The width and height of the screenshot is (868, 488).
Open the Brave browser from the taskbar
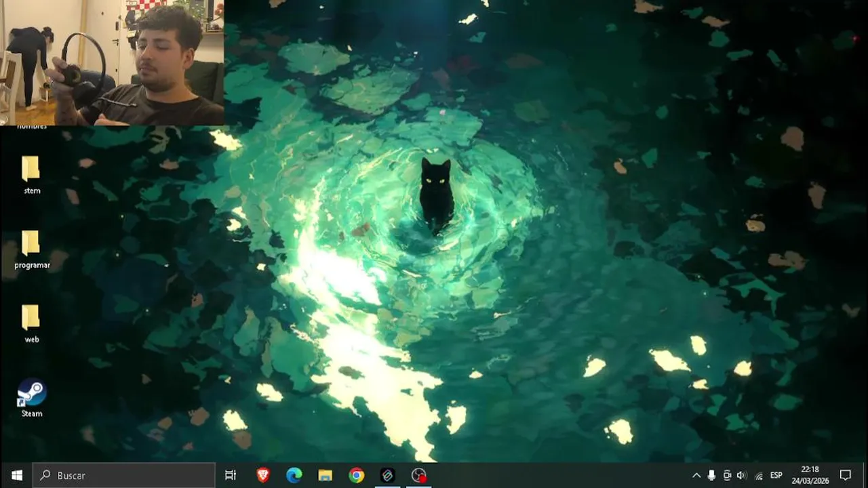(x=263, y=475)
